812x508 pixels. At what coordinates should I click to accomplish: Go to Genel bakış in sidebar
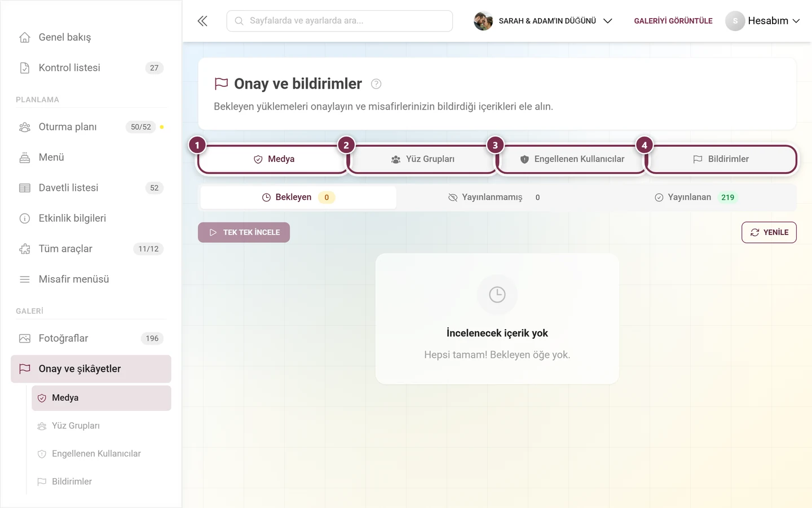coord(91,37)
